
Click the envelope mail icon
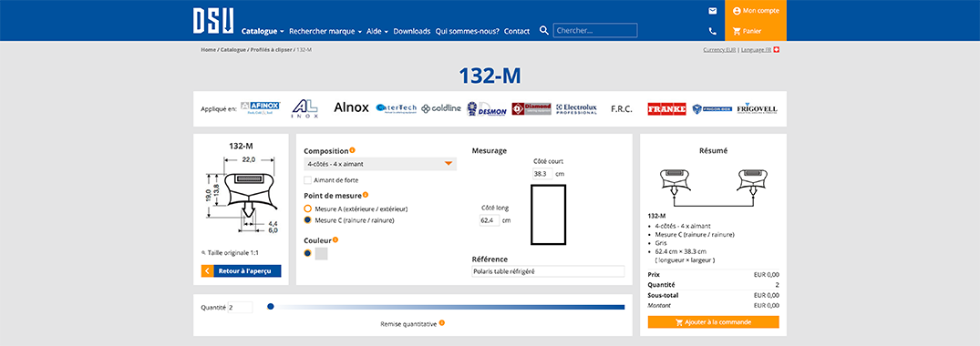pos(713,11)
